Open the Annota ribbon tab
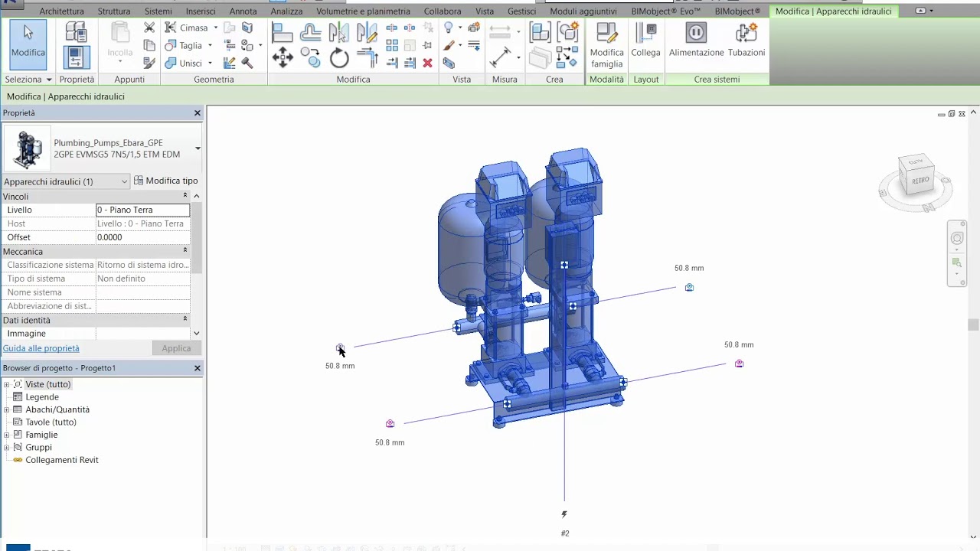 pos(243,11)
